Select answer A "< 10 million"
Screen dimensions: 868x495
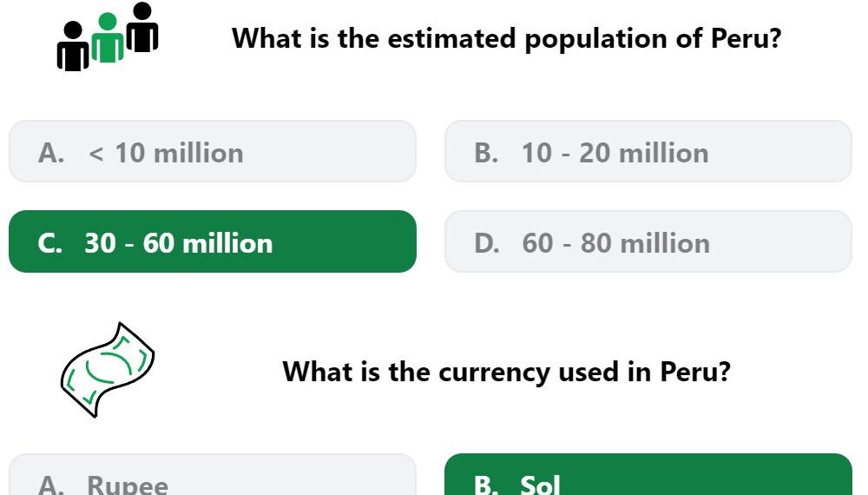(x=213, y=151)
